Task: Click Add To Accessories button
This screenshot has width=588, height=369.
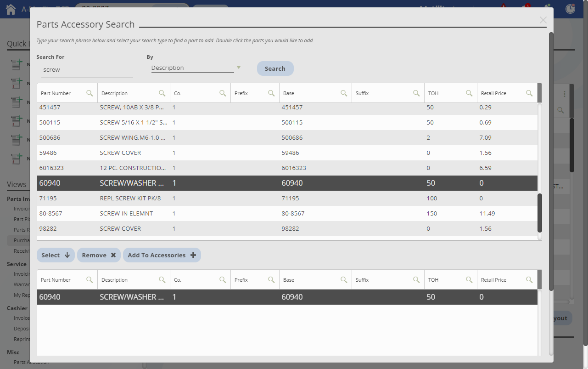Action: coord(162,255)
